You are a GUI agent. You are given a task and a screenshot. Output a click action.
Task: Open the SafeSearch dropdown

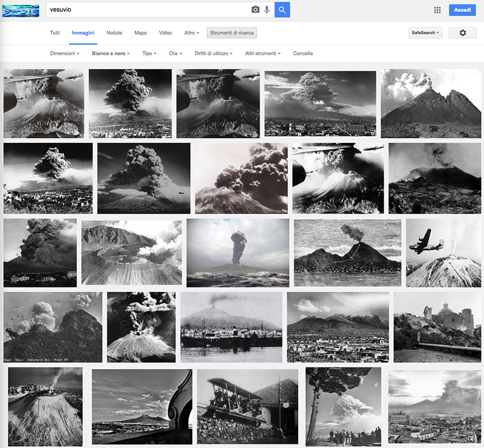(425, 33)
